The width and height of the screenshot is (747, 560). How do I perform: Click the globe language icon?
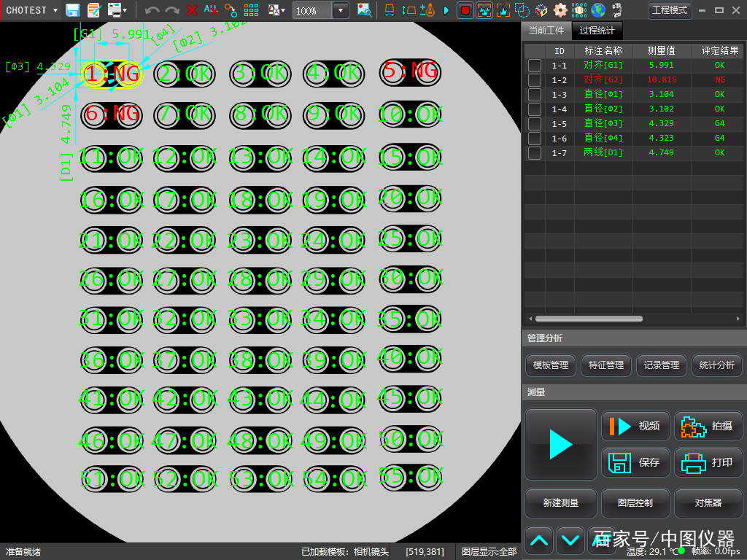(x=598, y=10)
